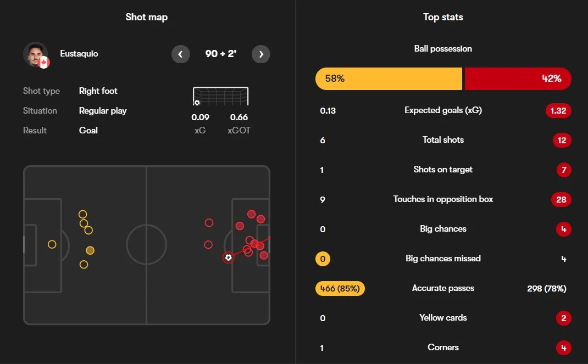
Task: Click the 466 (85%) accurate passes badge
Action: (x=340, y=288)
